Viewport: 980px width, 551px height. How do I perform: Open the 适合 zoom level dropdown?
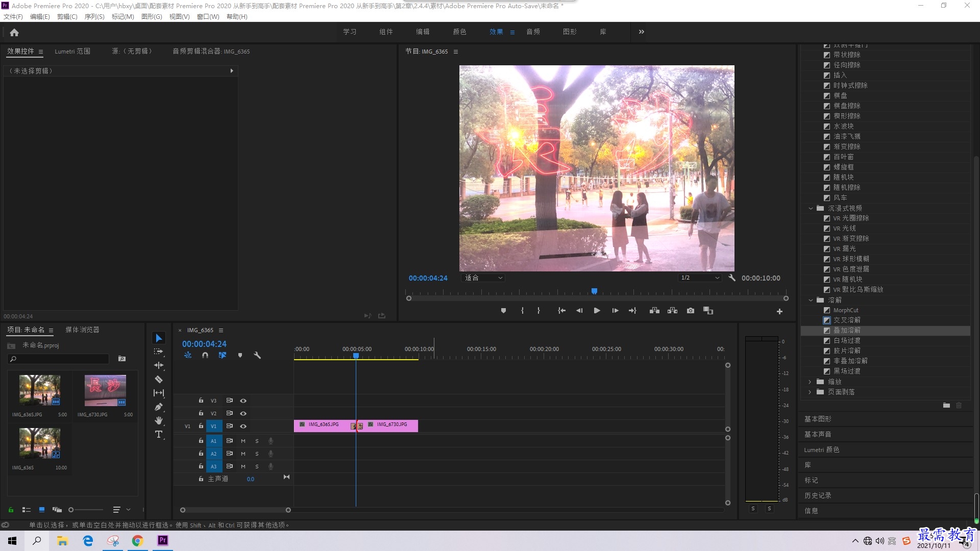tap(483, 278)
